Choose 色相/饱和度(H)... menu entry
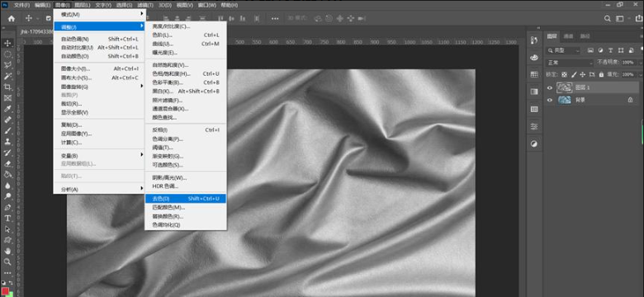 [x=185, y=74]
